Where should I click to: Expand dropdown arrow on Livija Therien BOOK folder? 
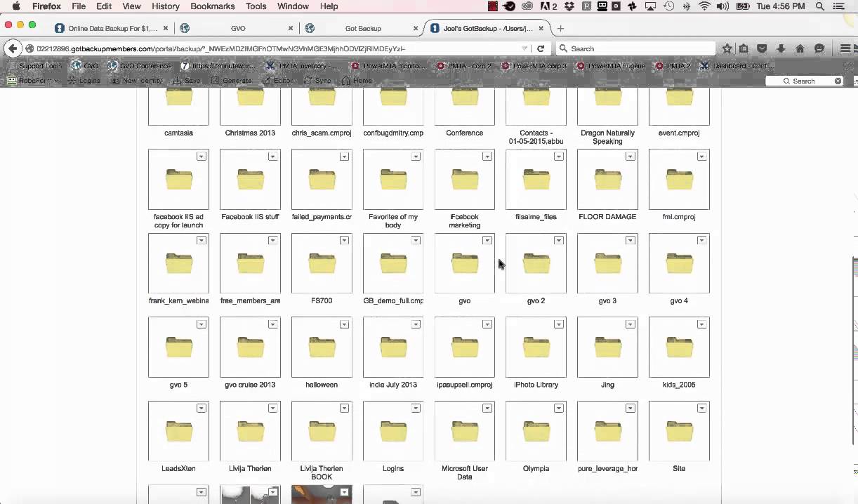(344, 408)
